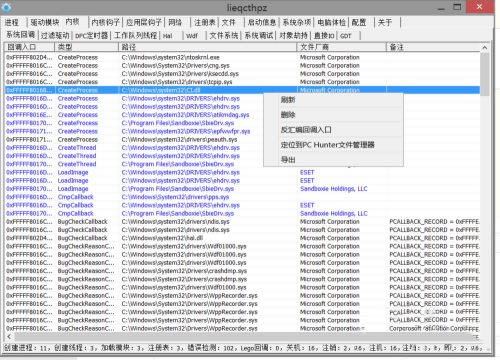Click the application icon in title bar
Viewport: 500px width, 360px height.
click(x=6, y=7)
